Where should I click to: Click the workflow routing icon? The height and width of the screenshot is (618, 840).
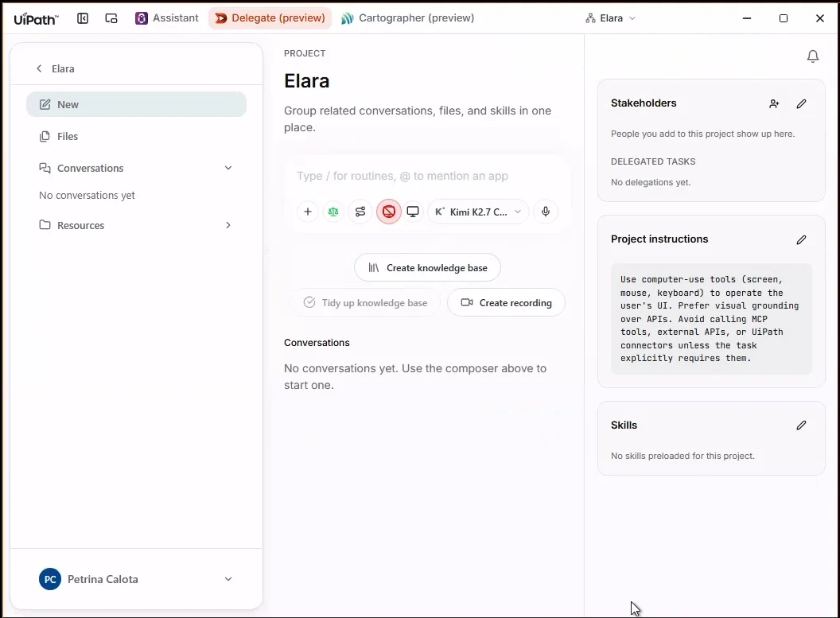[360, 212]
